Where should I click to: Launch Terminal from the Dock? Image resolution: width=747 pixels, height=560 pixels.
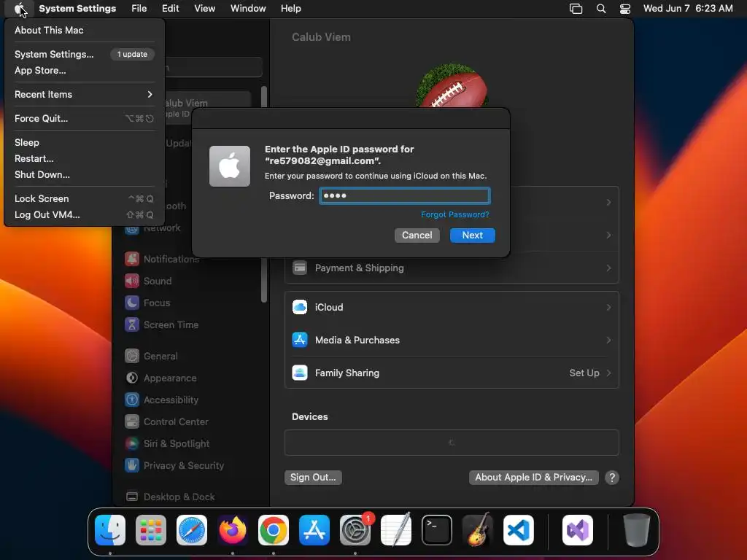coord(437,530)
